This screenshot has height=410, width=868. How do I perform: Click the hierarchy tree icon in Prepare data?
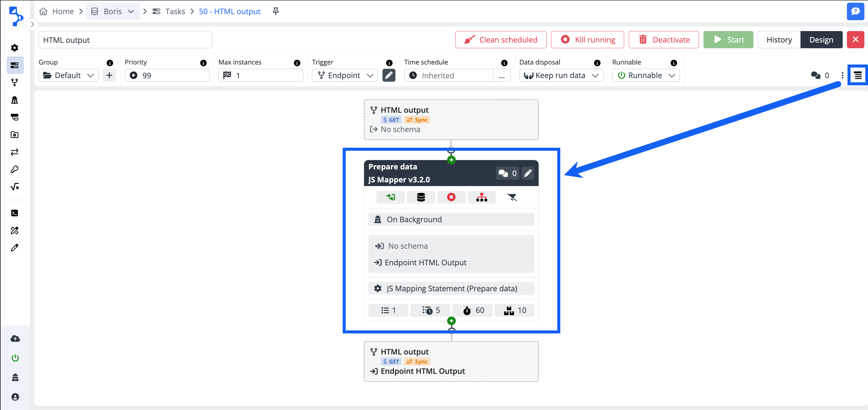(x=481, y=197)
